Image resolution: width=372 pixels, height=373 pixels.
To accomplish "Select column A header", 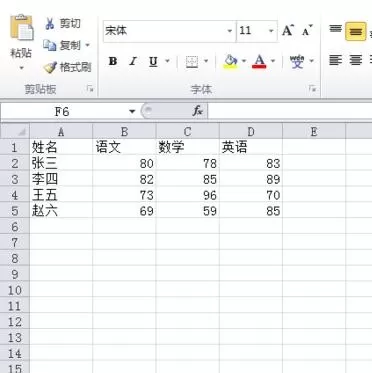I will (x=61, y=132).
